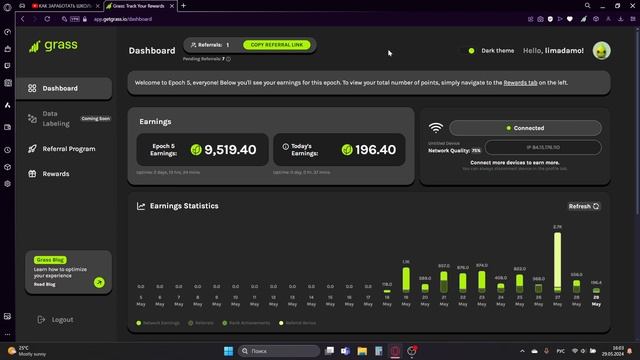
Task: Click the heart bookmark toolbar icon
Action: [x=570, y=19]
